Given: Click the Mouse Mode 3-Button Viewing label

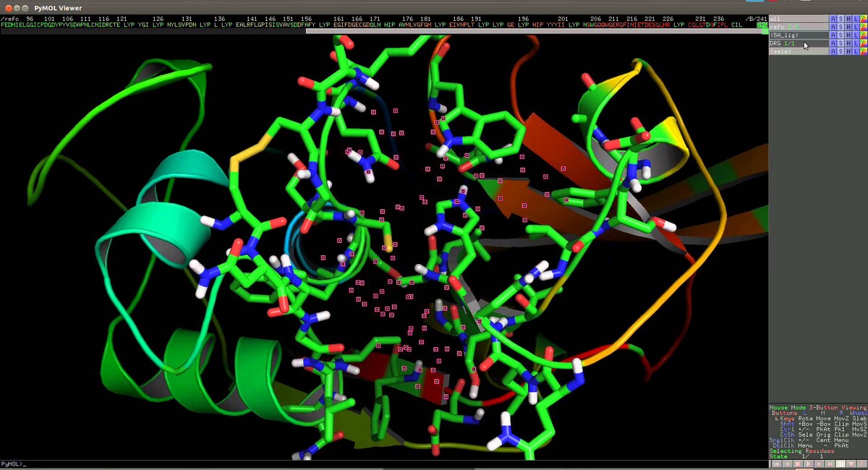Looking at the screenshot, I should 817,408.
